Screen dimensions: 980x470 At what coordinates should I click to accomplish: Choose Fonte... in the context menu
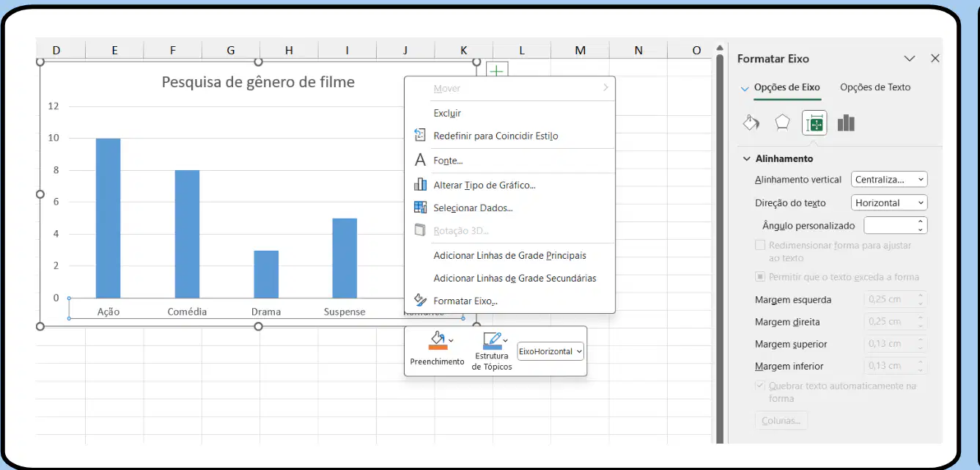(x=448, y=160)
